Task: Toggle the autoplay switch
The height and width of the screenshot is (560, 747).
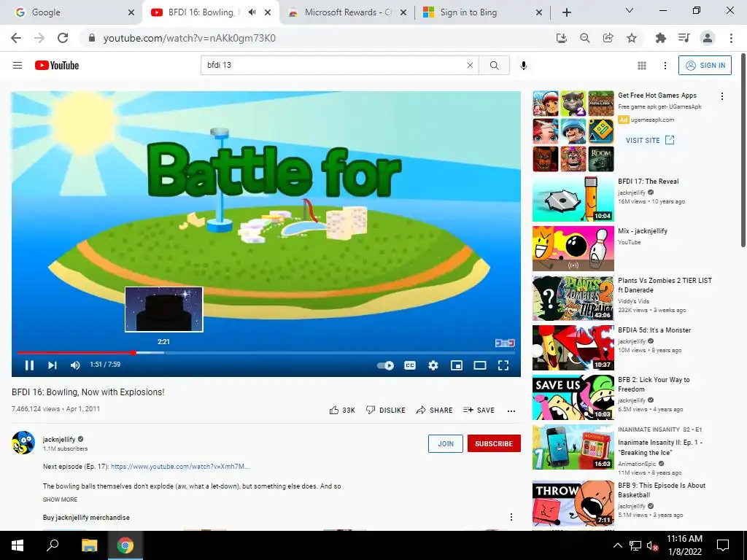Action: pyautogui.click(x=385, y=366)
